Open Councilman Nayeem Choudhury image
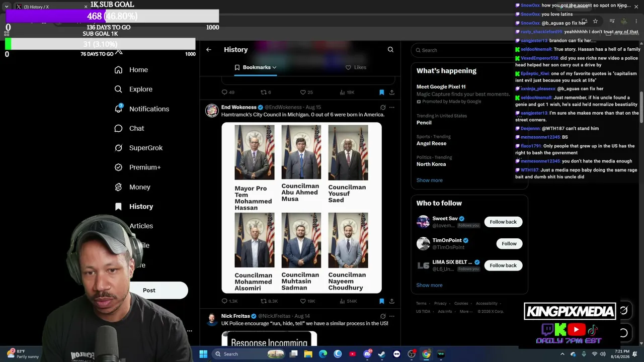 (x=348, y=240)
